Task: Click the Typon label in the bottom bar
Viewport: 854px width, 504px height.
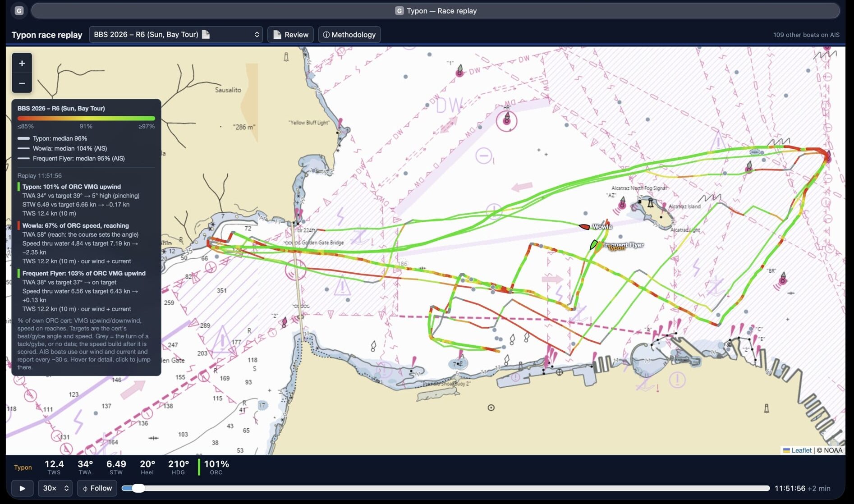Action: click(x=23, y=467)
